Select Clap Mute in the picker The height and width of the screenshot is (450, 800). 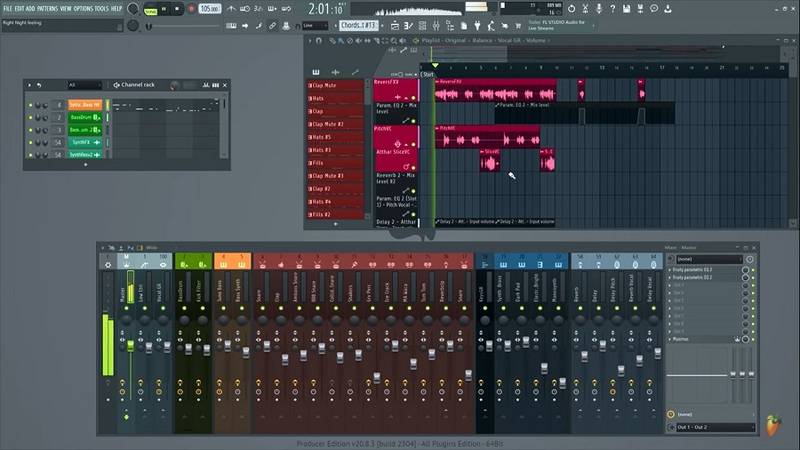click(335, 85)
